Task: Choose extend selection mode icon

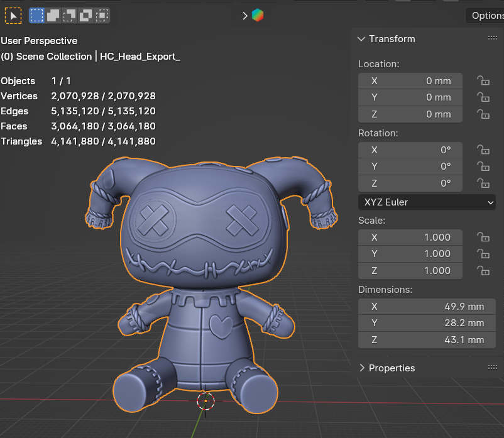Action: (x=53, y=16)
